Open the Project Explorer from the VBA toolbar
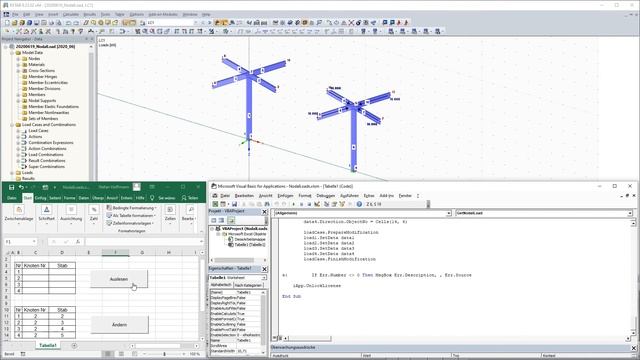Screen dimensions: 640x360 point(327,204)
